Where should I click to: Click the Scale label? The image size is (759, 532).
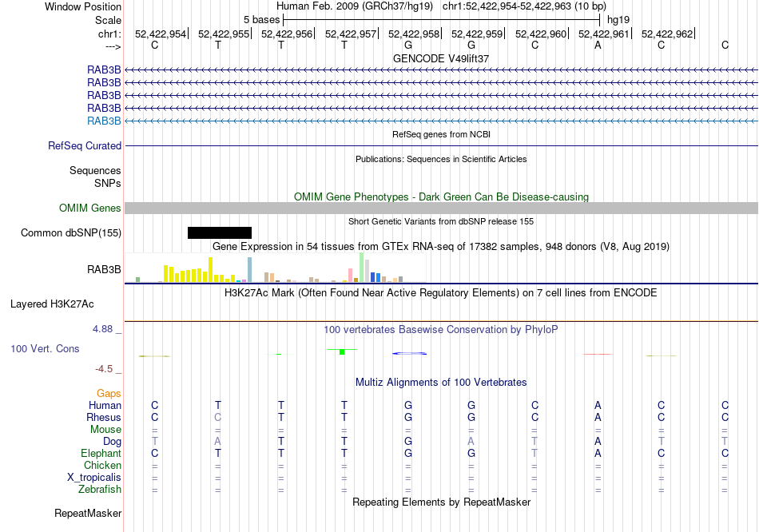[108, 20]
